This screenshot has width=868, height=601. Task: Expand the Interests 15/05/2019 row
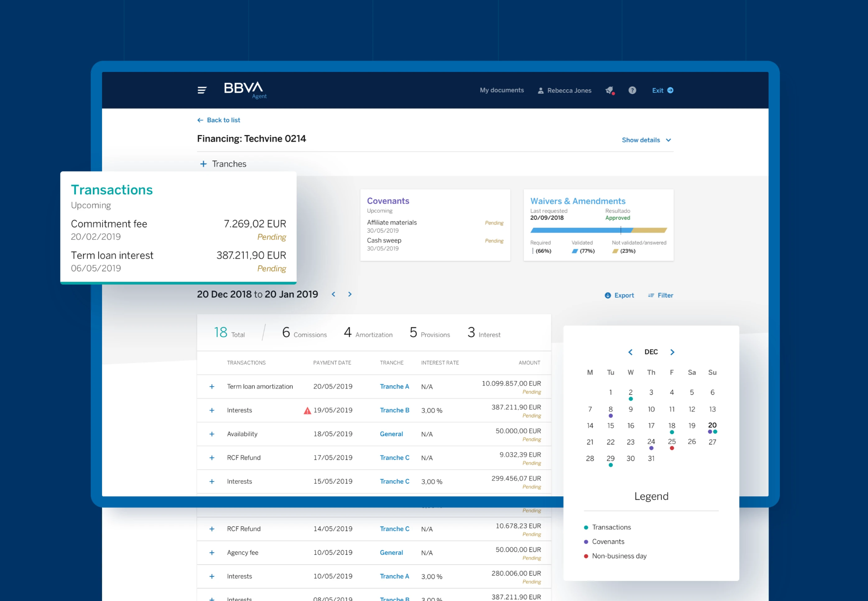(212, 482)
